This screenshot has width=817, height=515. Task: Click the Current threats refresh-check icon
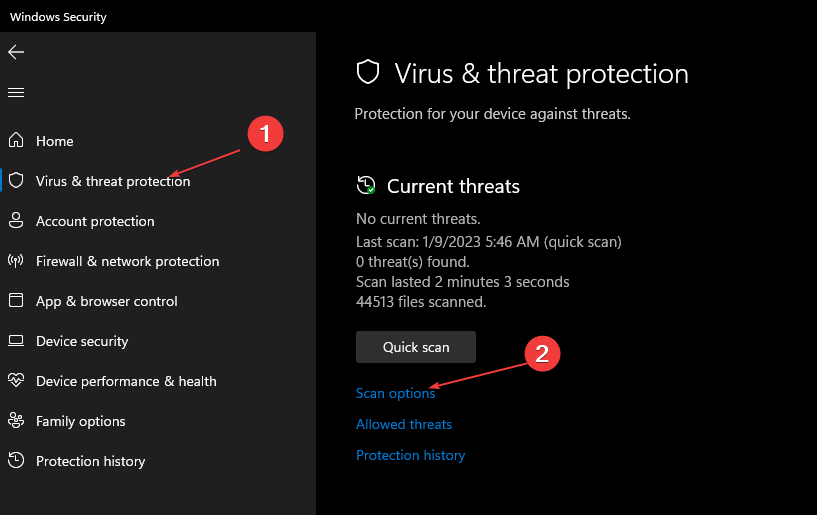pyautogui.click(x=366, y=185)
